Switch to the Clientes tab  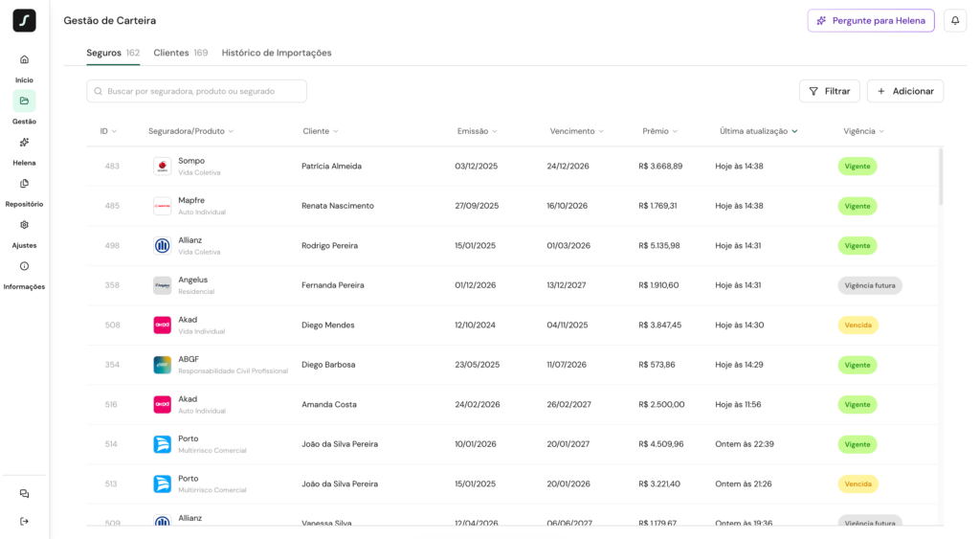tap(180, 53)
